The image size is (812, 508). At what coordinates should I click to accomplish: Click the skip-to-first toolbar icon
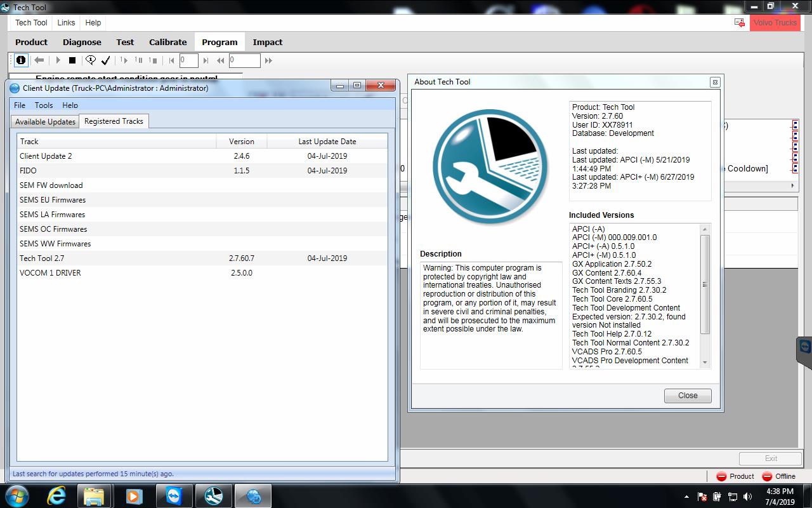point(171,60)
